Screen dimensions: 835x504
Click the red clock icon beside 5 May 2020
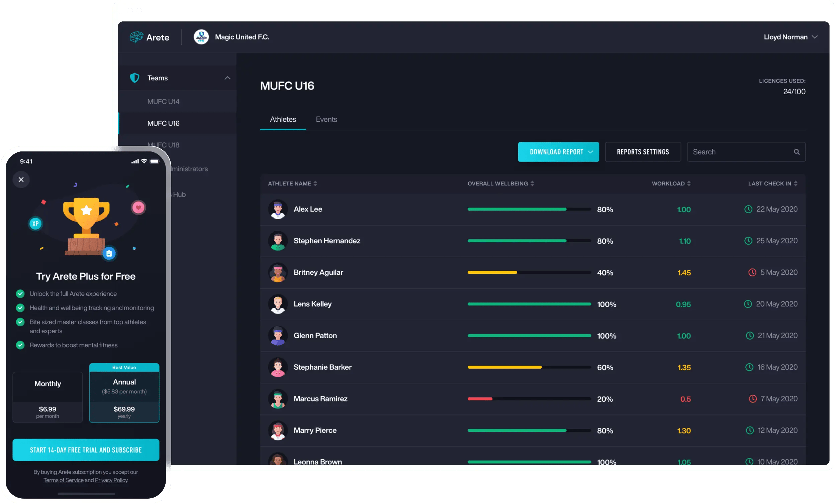[x=752, y=272]
